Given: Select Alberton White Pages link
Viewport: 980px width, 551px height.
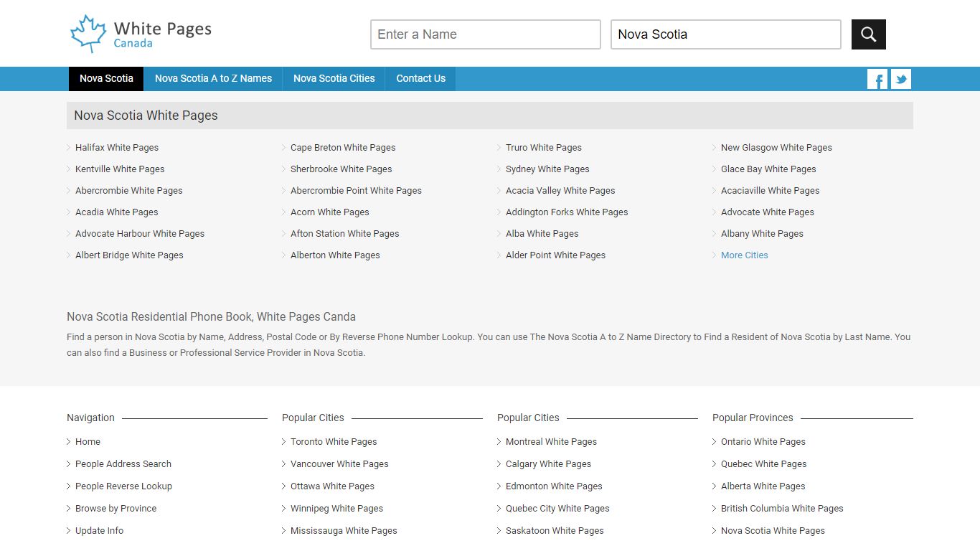Looking at the screenshot, I should pos(335,255).
